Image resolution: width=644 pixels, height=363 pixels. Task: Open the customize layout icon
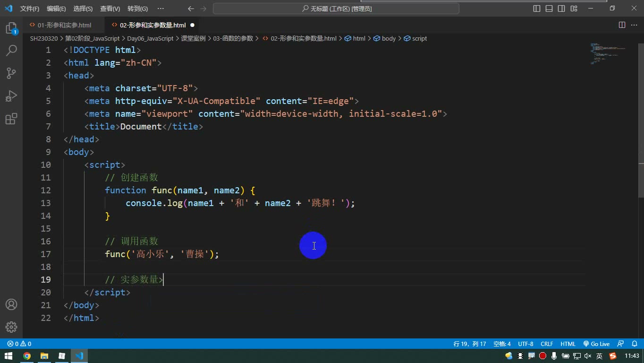pos(574,9)
